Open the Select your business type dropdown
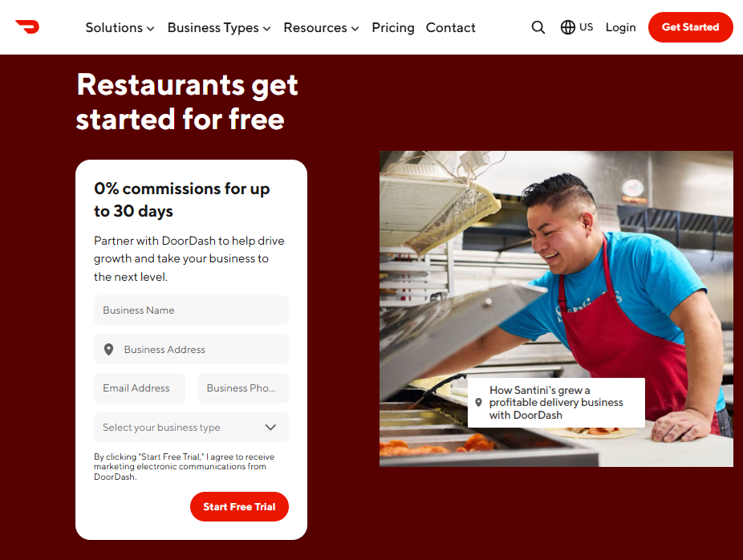The image size is (743, 560). (x=192, y=428)
